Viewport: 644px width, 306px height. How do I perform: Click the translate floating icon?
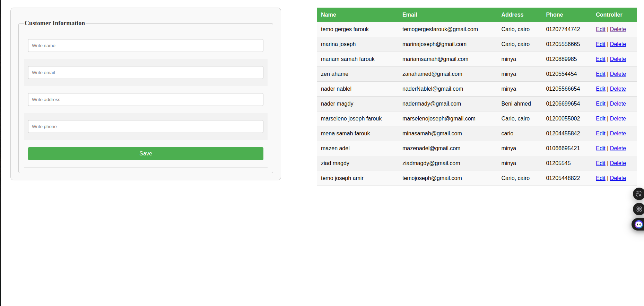pos(638,194)
